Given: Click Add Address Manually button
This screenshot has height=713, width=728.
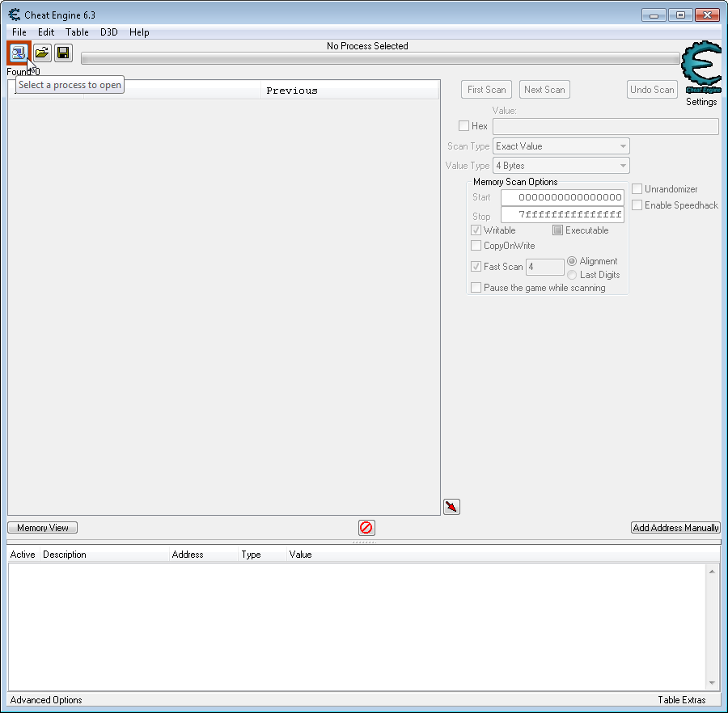Looking at the screenshot, I should coord(676,527).
